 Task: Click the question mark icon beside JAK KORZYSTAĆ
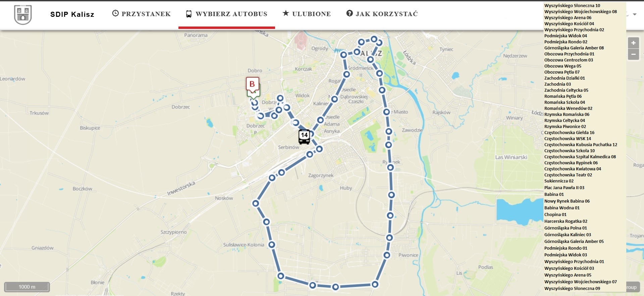pyautogui.click(x=350, y=13)
